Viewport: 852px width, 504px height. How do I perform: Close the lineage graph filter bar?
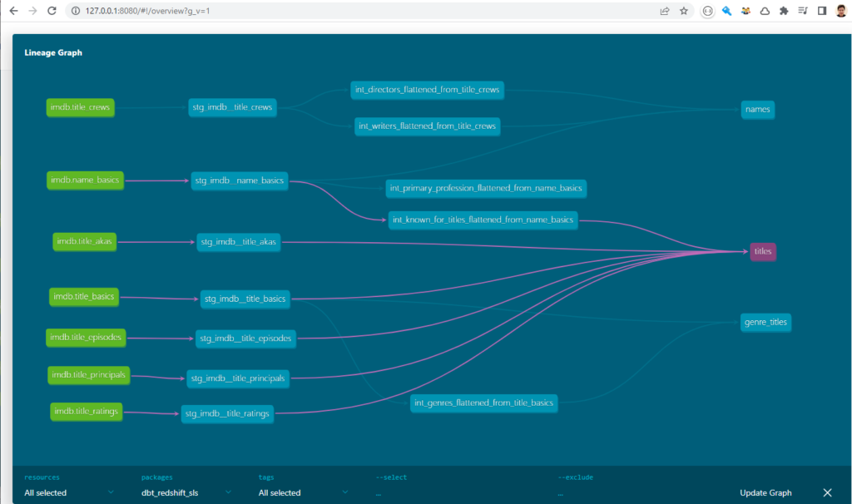(828, 492)
